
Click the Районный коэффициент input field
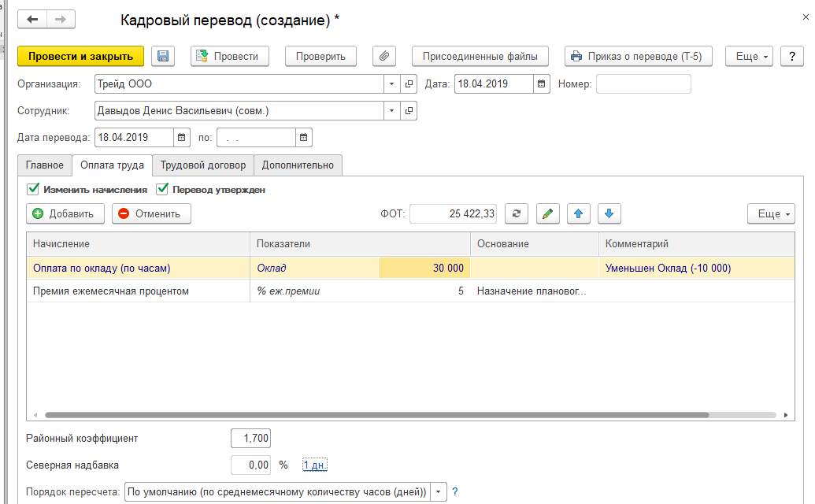(251, 439)
